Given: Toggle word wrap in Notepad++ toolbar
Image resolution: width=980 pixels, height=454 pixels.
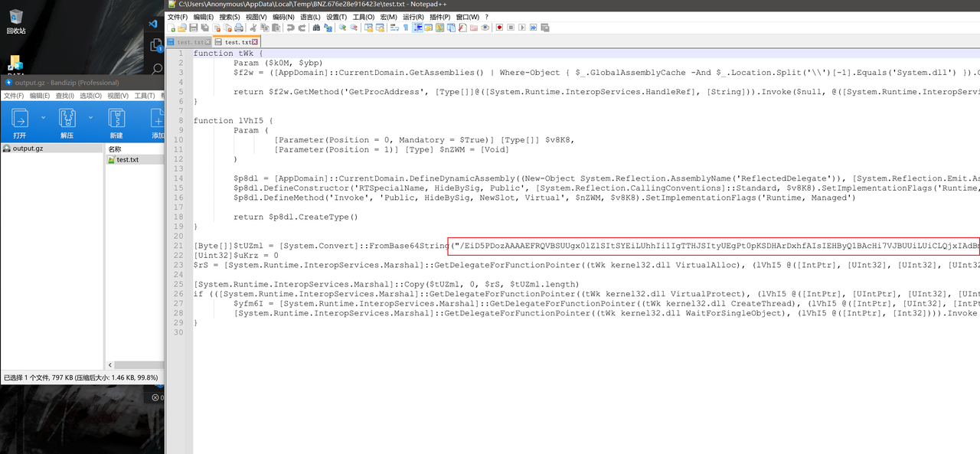Looking at the screenshot, I should coord(395,28).
